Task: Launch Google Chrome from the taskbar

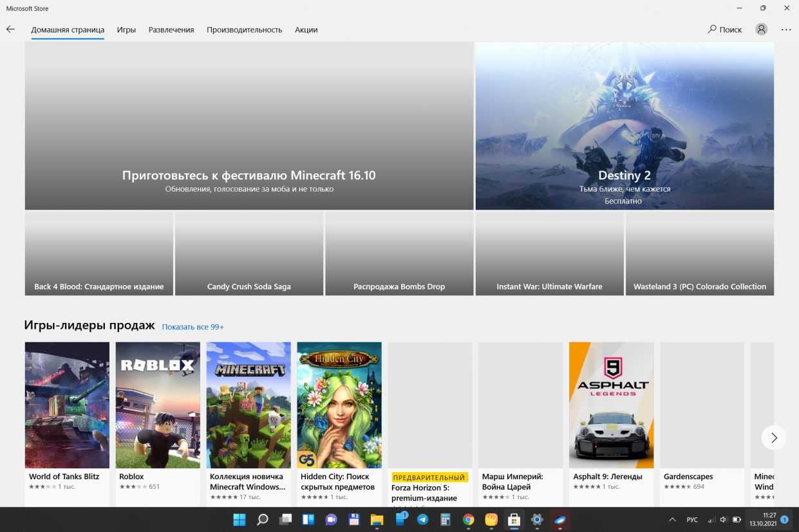Action: click(x=469, y=520)
